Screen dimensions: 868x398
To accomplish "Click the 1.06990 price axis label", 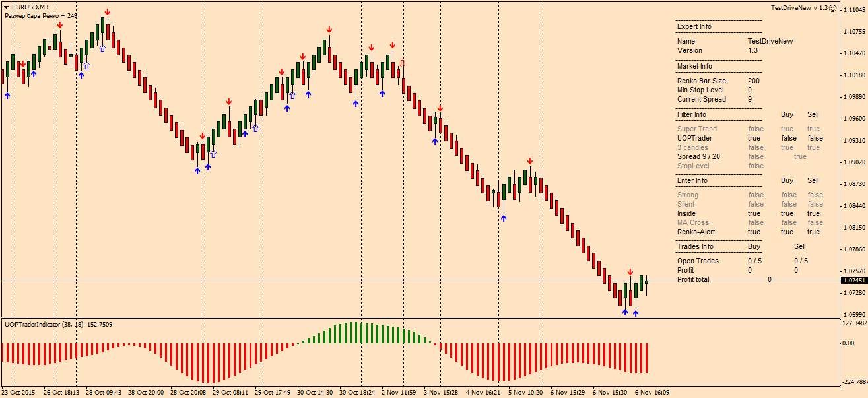I will [854, 314].
